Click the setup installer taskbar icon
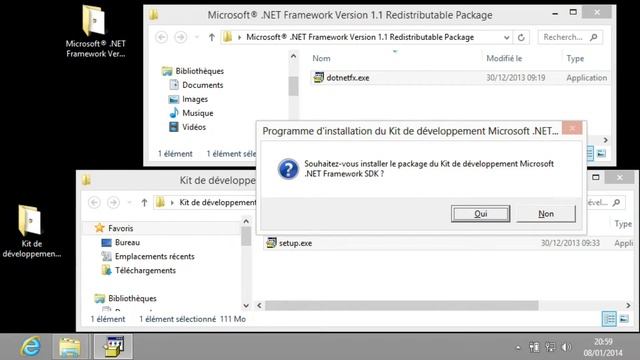This screenshot has height=360, width=640. 113,347
